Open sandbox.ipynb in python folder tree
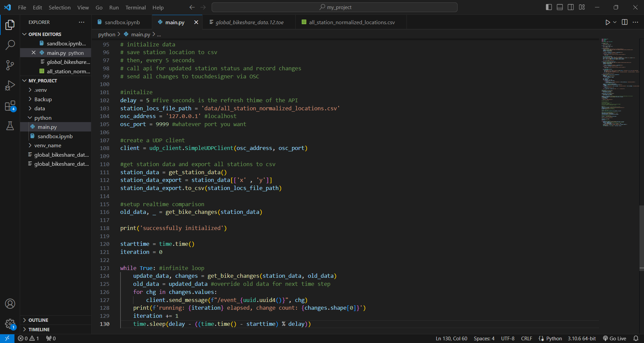This screenshot has width=644, height=343. pos(55,136)
